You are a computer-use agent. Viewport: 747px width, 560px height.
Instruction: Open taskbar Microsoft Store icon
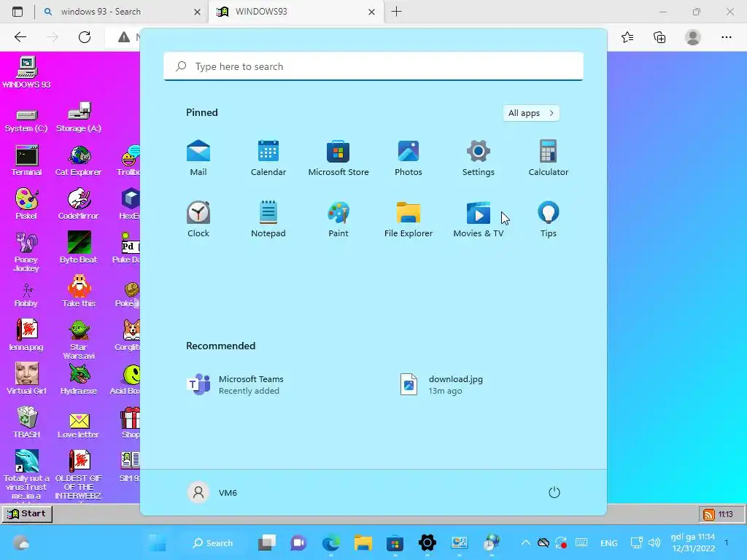tap(395, 542)
